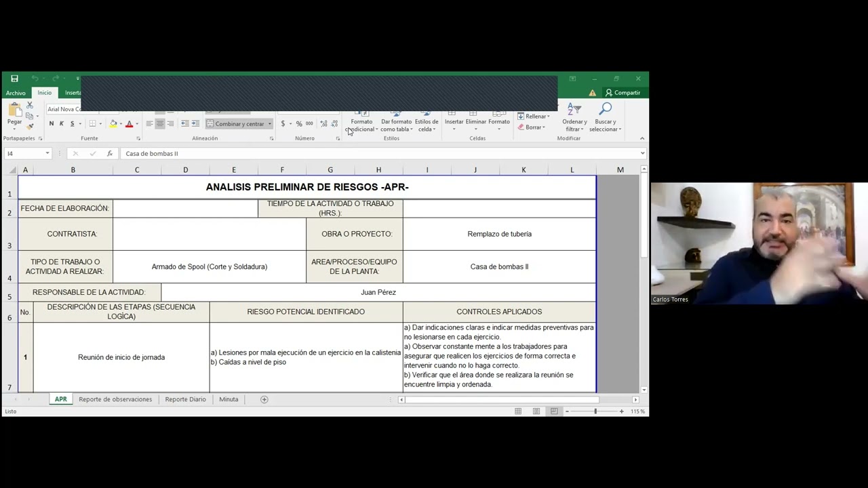868x488 pixels.
Task: Open Borrar clear dropdown
Action: click(531, 127)
